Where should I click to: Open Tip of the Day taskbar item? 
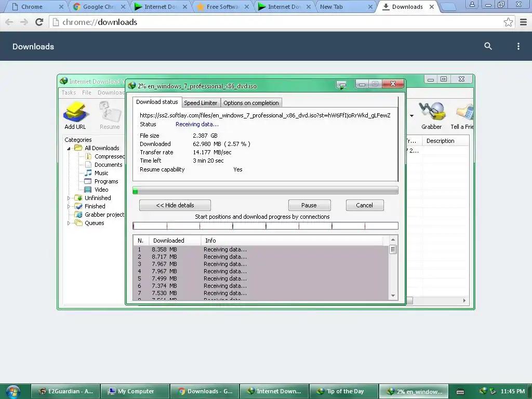[345, 391]
